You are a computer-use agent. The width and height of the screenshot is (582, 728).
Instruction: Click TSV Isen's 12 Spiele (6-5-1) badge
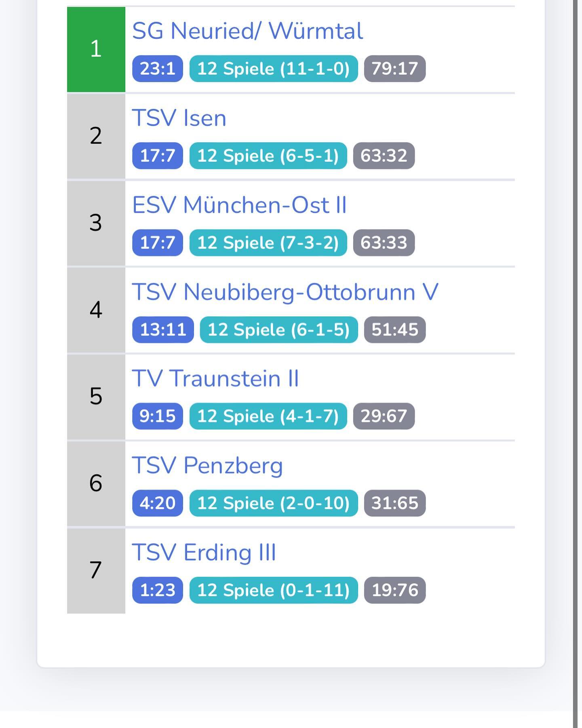(x=268, y=156)
